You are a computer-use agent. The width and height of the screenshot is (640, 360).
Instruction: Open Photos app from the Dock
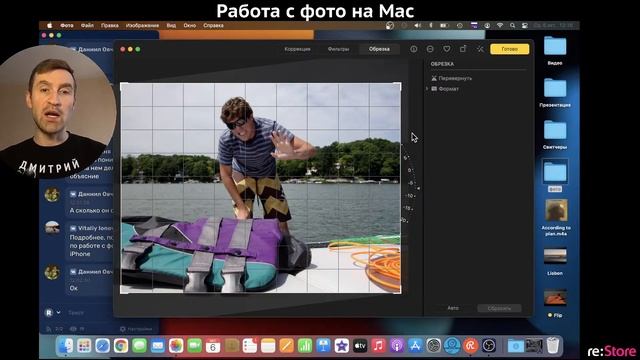176,346
